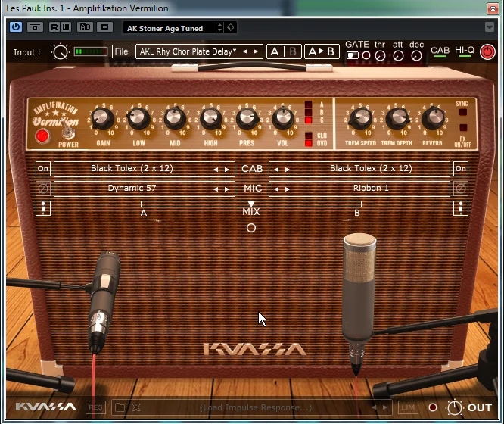Screen dimensions: 504x424
Task: Click the circle control below MIX
Action: 251,228
